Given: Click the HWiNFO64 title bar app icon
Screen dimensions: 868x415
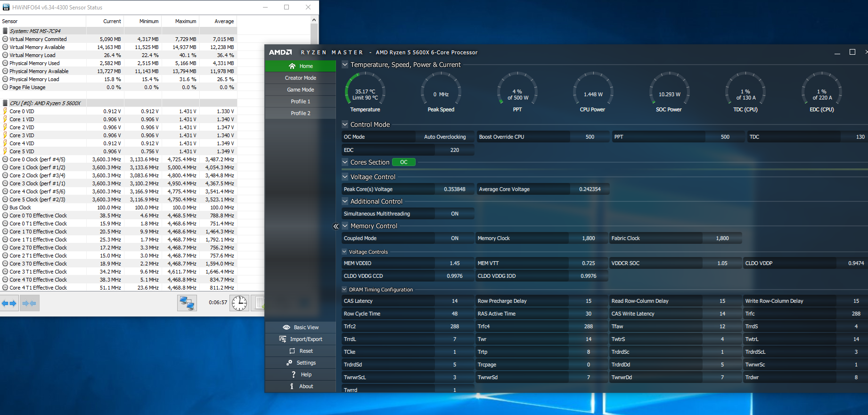Looking at the screenshot, I should tap(6, 7).
